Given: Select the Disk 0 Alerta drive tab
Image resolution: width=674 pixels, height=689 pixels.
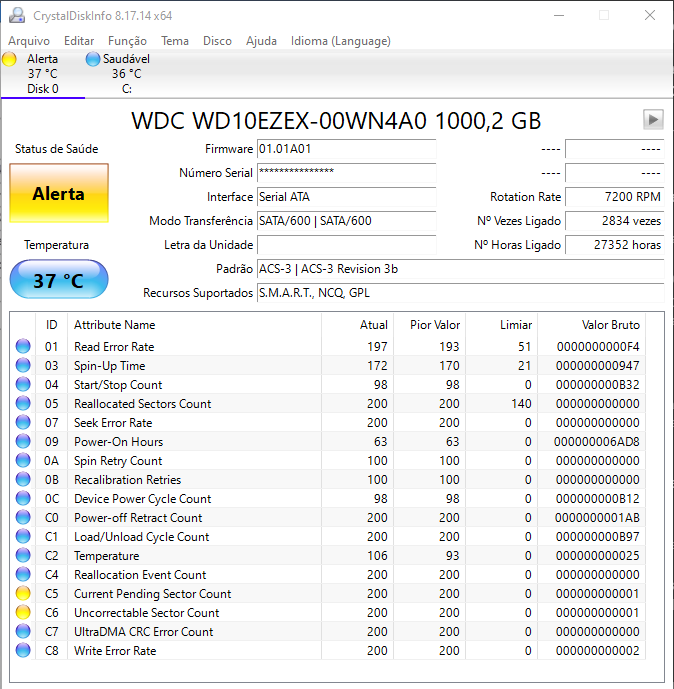Looking at the screenshot, I should 43,74.
